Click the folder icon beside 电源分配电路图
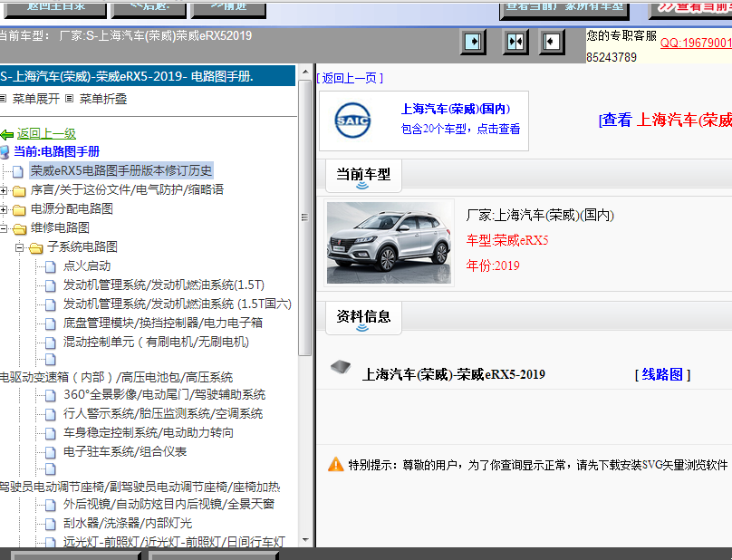The image size is (732, 560). pyautogui.click(x=19, y=209)
